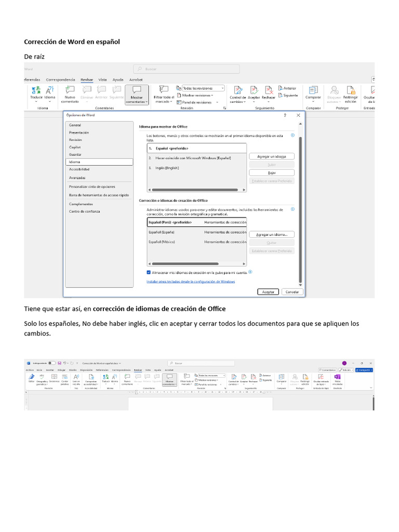Image resolution: width=399 pixels, height=532 pixels.
Task: Click Panel de revisiones above the Opciones dialog
Action: 194,102
